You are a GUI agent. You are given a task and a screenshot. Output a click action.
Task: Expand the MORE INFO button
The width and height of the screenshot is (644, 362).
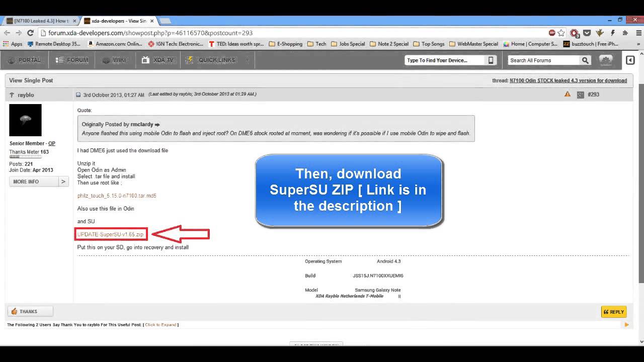tap(39, 182)
